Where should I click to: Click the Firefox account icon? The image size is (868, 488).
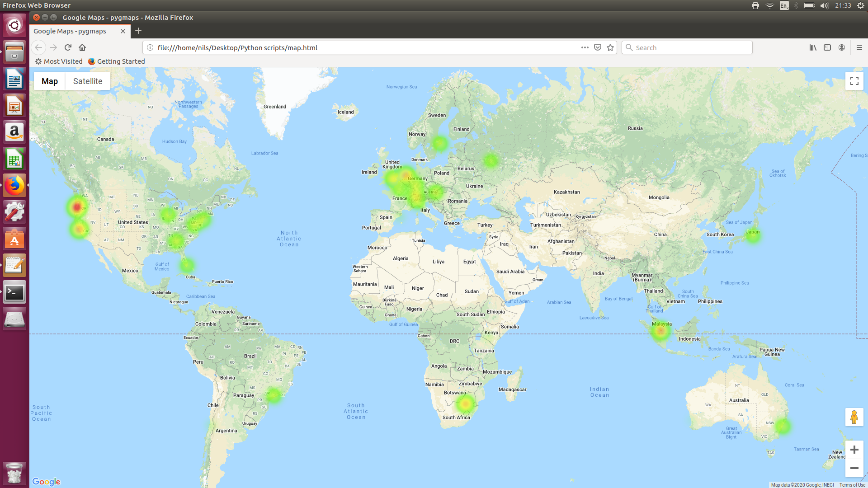tap(842, 47)
